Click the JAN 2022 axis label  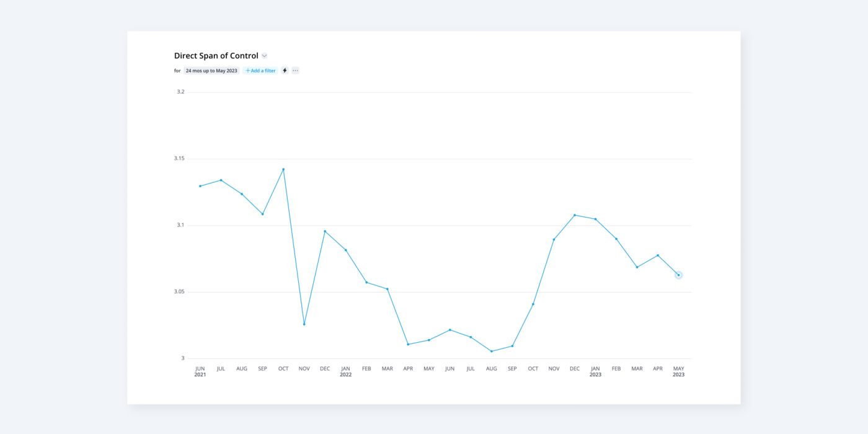pos(345,371)
